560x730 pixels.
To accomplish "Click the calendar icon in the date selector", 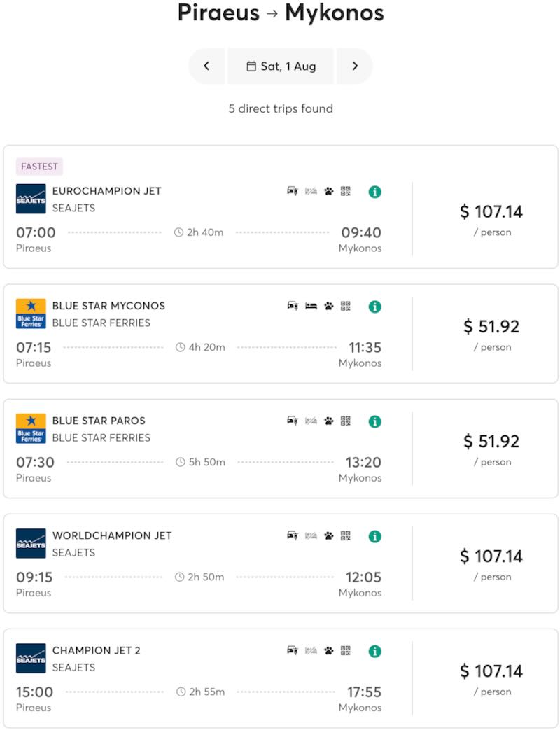I will click(252, 66).
